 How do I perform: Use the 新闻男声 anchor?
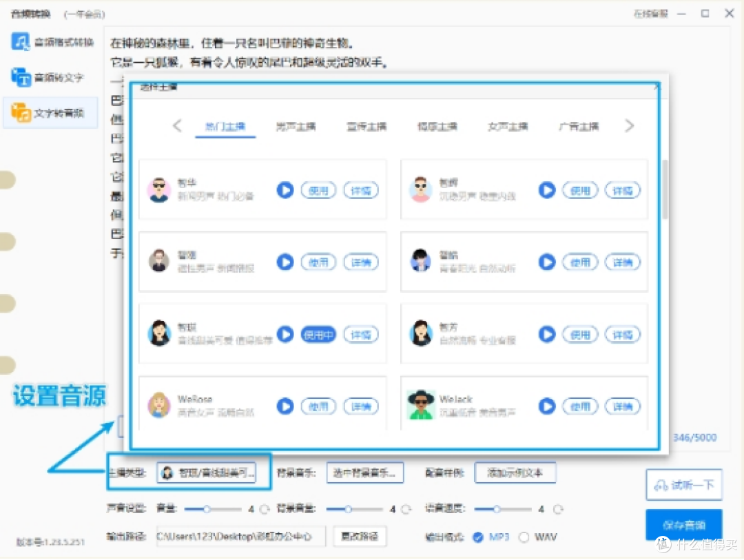click(318, 191)
